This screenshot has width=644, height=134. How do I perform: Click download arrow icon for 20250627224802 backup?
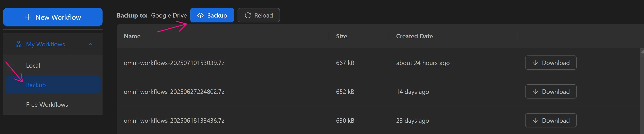(x=535, y=92)
